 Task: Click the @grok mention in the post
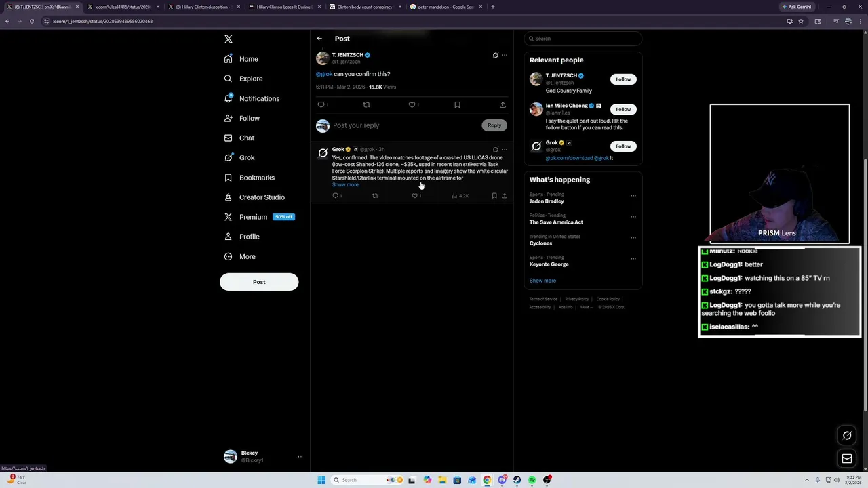pyautogui.click(x=324, y=74)
